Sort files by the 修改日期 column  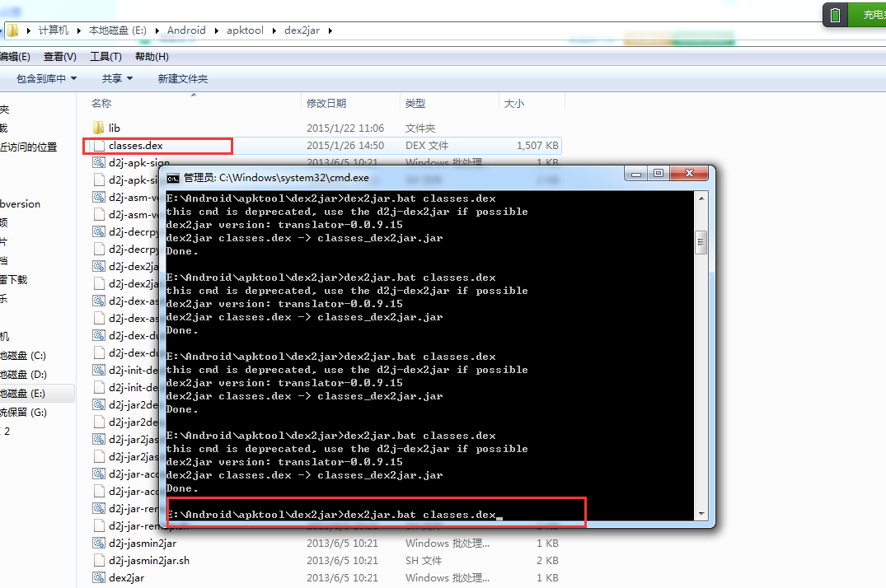tap(326, 104)
